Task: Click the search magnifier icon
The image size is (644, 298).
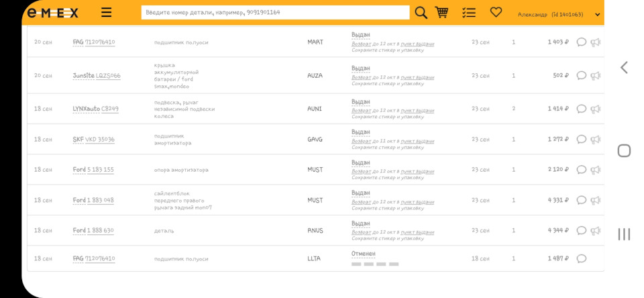Action: 421,13
